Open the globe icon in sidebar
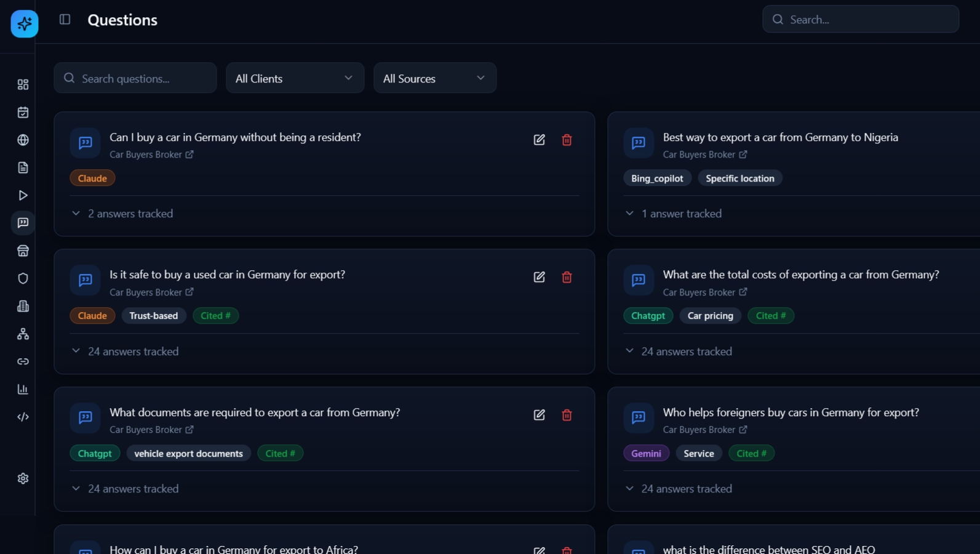980x554 pixels. 23,140
